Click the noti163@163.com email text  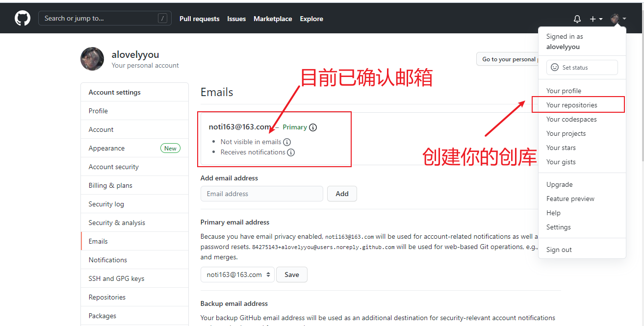(240, 127)
